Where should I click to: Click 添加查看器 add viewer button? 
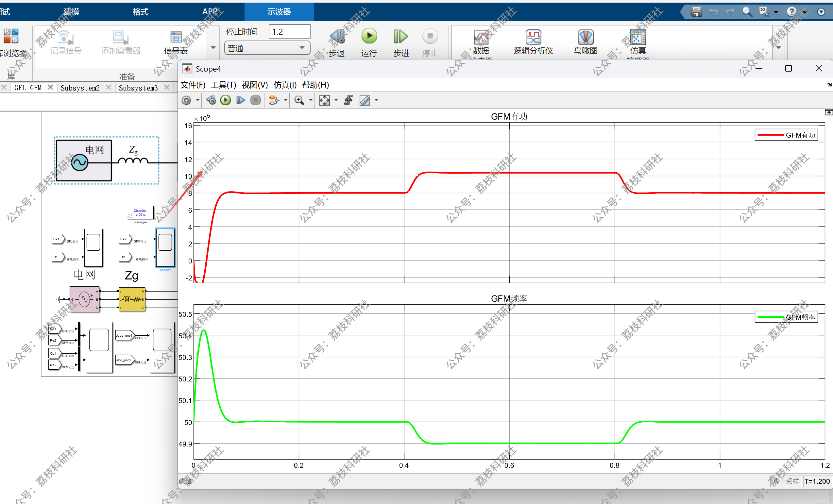click(121, 43)
